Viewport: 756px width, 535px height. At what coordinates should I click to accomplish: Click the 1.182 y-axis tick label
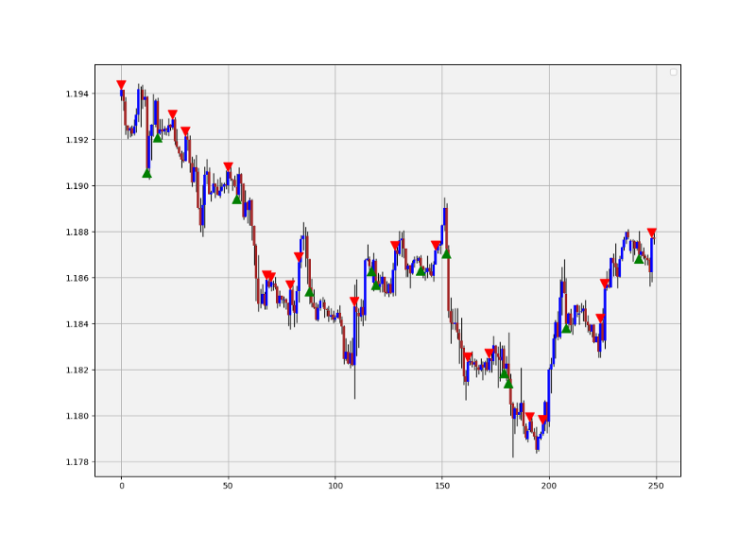pyautogui.click(x=77, y=370)
